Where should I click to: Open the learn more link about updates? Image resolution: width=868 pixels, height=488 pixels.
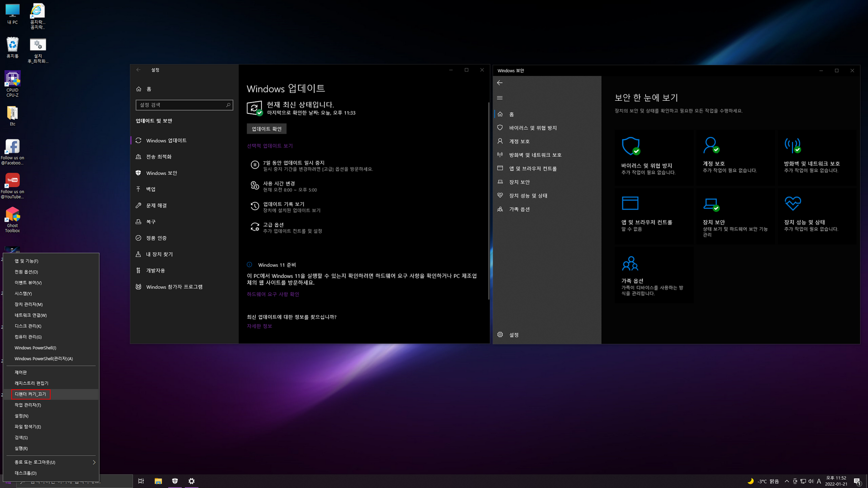260,326
